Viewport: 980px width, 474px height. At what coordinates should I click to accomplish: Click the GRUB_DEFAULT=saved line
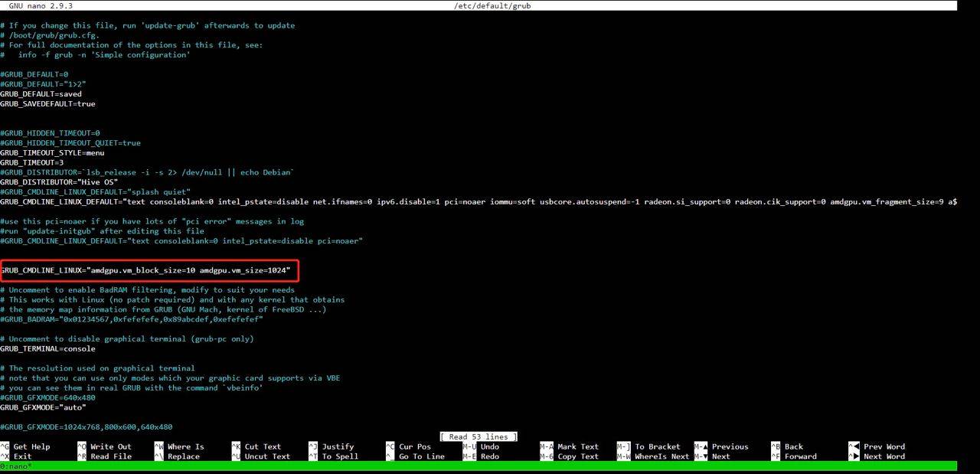point(41,94)
